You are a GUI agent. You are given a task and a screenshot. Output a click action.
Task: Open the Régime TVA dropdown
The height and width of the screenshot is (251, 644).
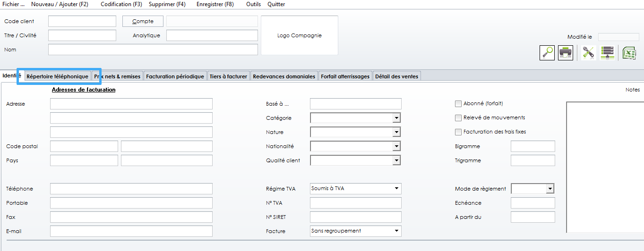[396, 189]
